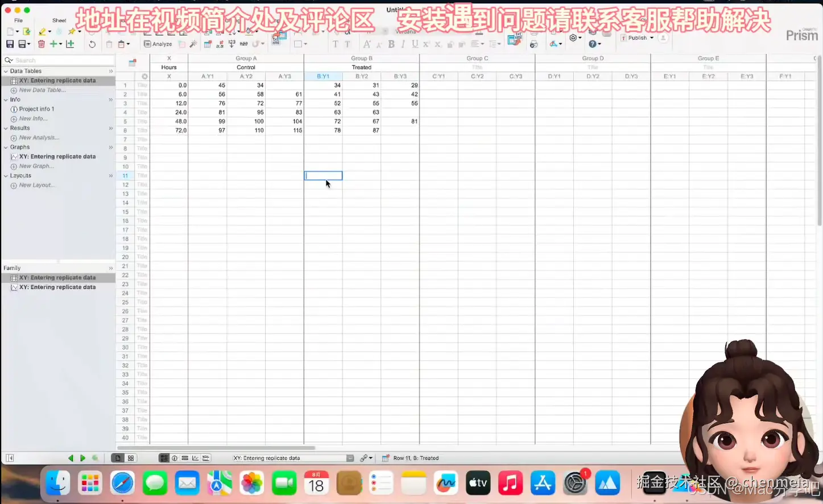Screen dimensions: 823x504
Task: Click the Sheet toolbar section label
Action: click(x=59, y=20)
